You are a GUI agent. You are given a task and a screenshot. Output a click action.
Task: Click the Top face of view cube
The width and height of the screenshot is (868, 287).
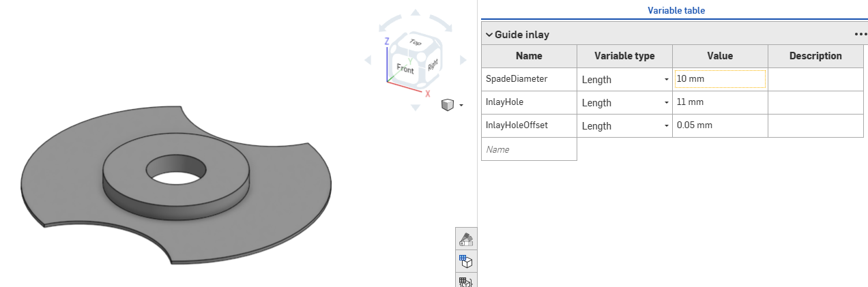coord(415,43)
